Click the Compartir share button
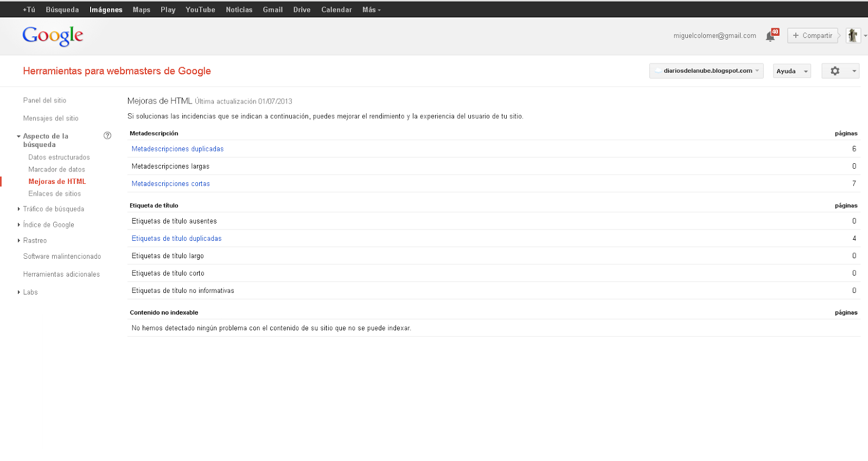This screenshot has height=461, width=868. 813,36
